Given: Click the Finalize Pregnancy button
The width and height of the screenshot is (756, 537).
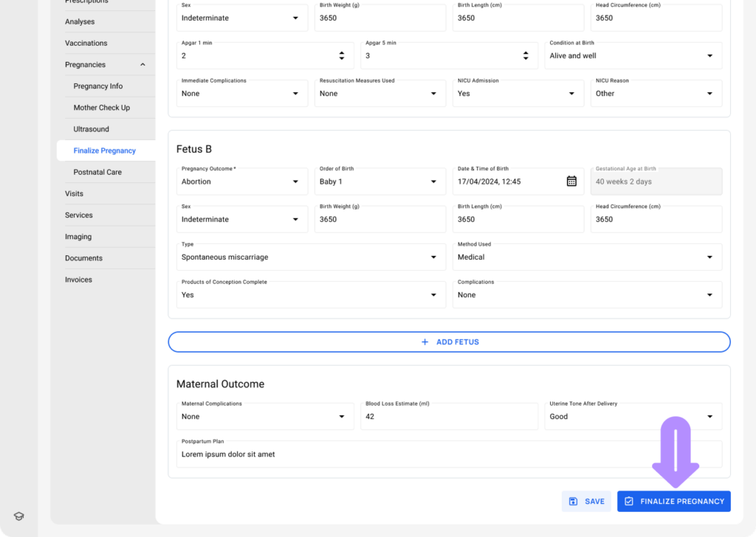Looking at the screenshot, I should [x=673, y=502].
